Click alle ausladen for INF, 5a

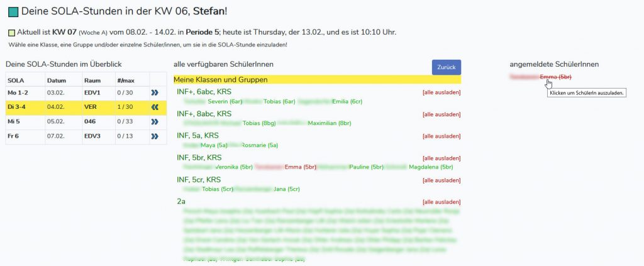[x=441, y=136]
